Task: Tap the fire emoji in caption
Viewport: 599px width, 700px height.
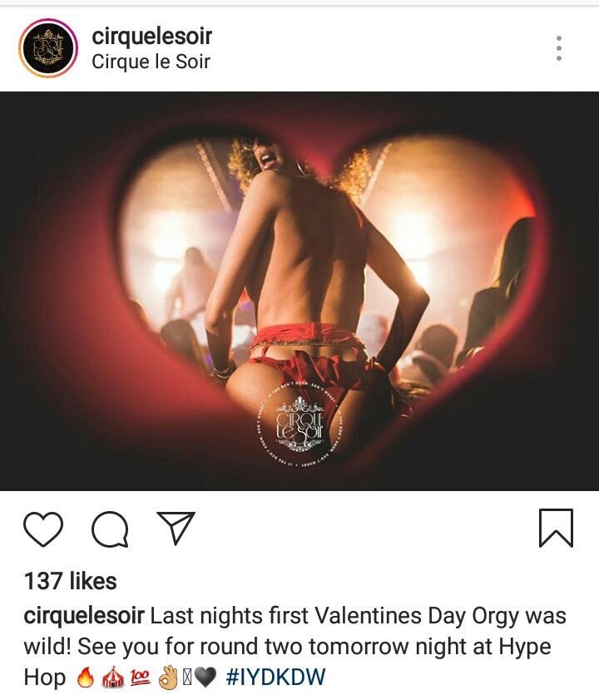Action: [85, 678]
